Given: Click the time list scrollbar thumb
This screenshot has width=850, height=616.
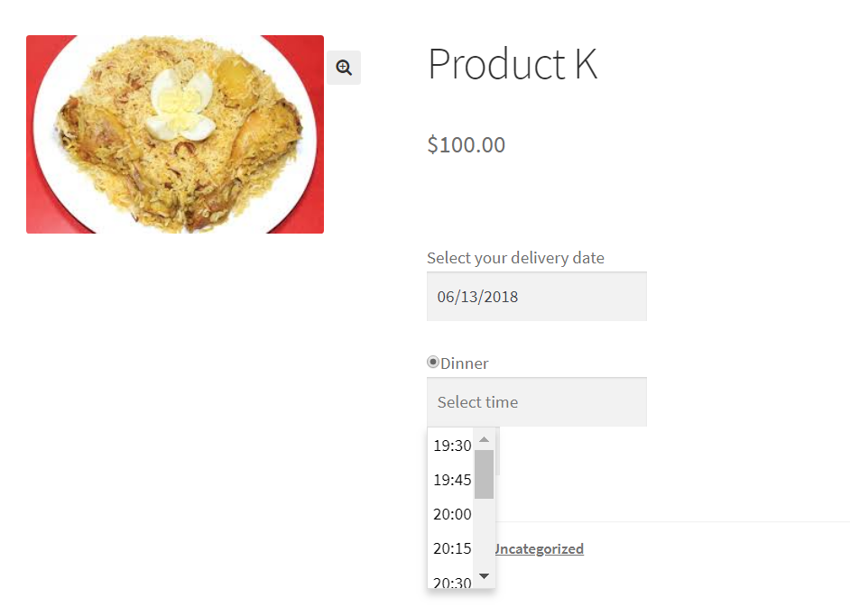Looking at the screenshot, I should 484,474.
